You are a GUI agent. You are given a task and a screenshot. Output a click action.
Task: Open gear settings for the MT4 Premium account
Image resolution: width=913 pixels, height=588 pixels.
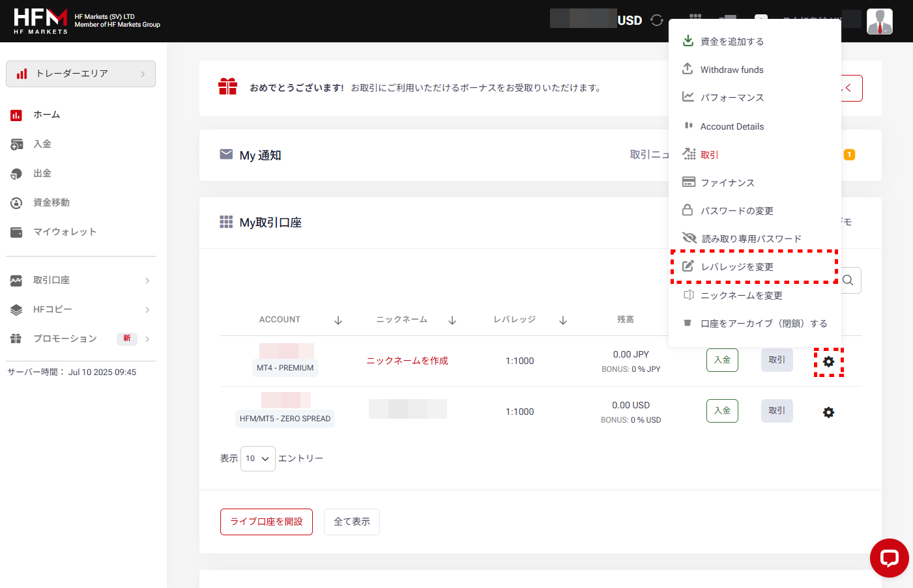[828, 361]
